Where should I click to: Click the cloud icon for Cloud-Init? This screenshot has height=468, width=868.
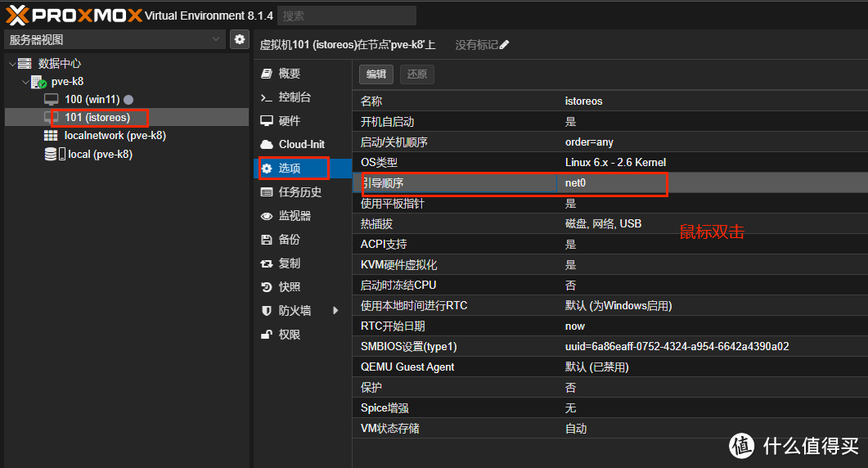point(267,145)
